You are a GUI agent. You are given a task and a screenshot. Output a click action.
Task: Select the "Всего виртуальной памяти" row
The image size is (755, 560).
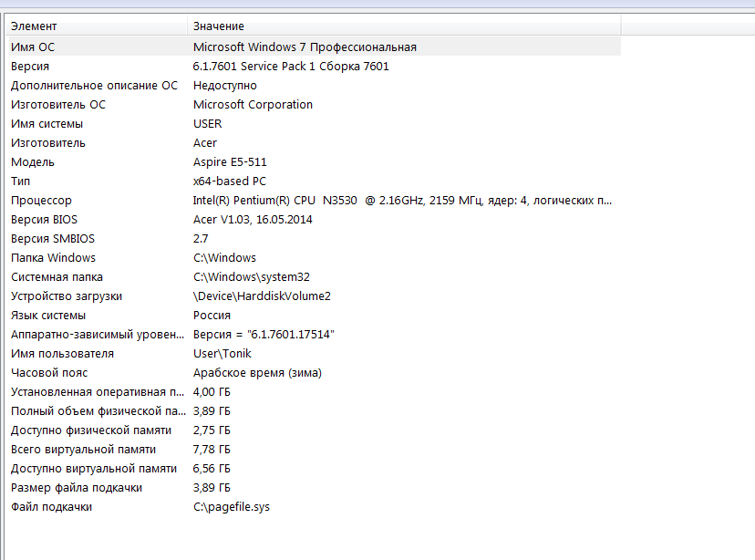point(83,450)
